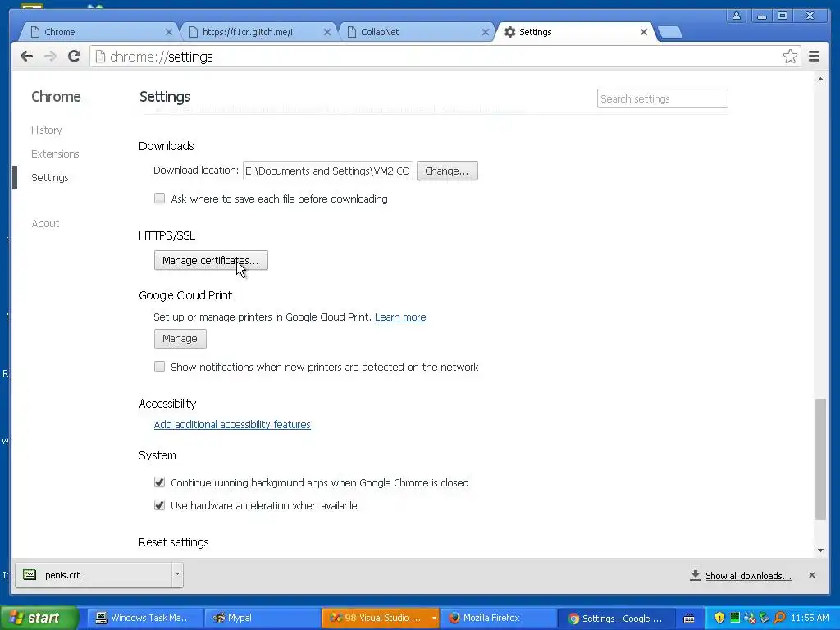Image resolution: width=840 pixels, height=630 pixels.
Task: Click the Settings - Google taskbar button
Action: (616, 619)
